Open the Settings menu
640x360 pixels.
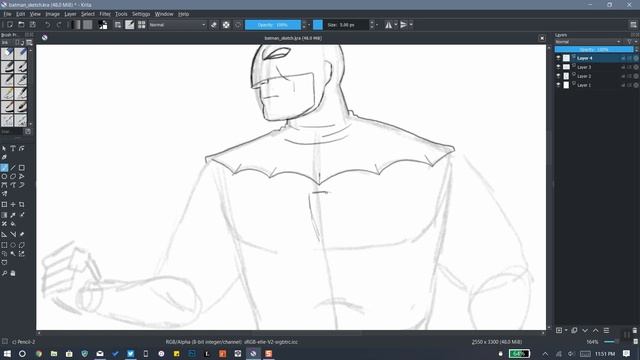point(141,14)
